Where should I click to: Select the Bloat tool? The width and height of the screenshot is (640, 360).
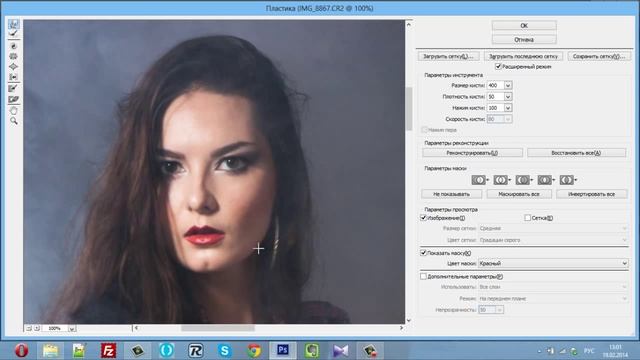tap(13, 67)
